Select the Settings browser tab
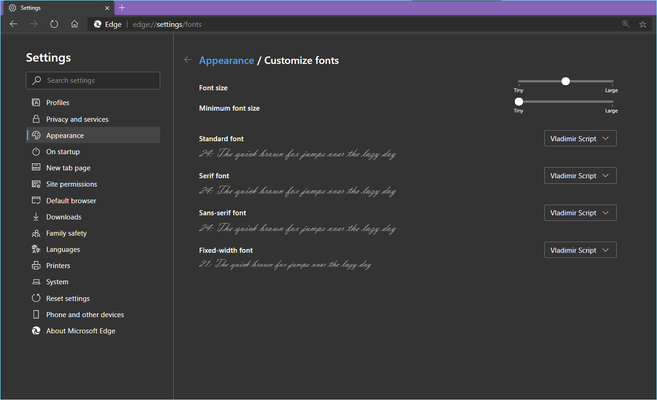 pyautogui.click(x=59, y=8)
